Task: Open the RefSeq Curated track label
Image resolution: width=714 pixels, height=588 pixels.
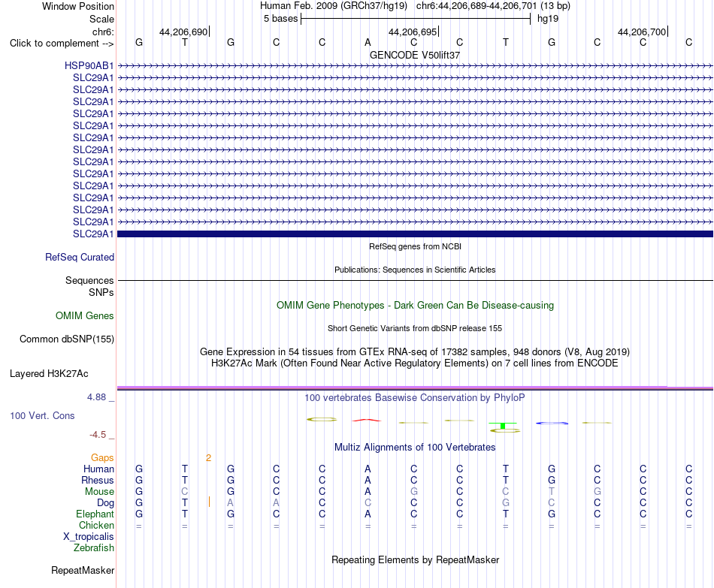Action: click(79, 257)
